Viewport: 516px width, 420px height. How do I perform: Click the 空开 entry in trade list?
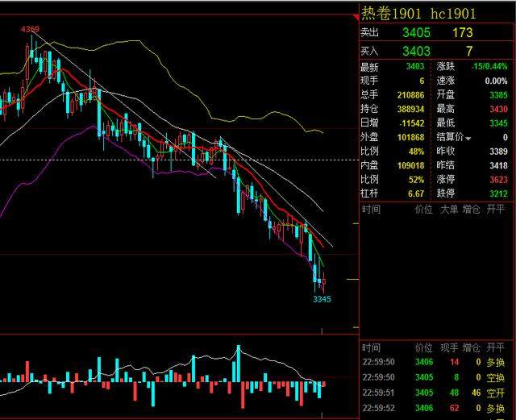click(x=496, y=393)
